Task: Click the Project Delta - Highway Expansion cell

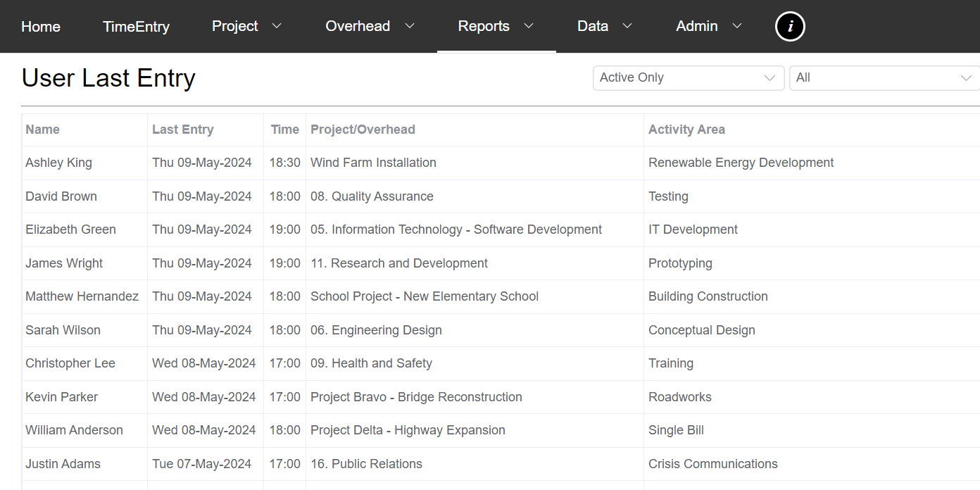Action: pos(408,430)
